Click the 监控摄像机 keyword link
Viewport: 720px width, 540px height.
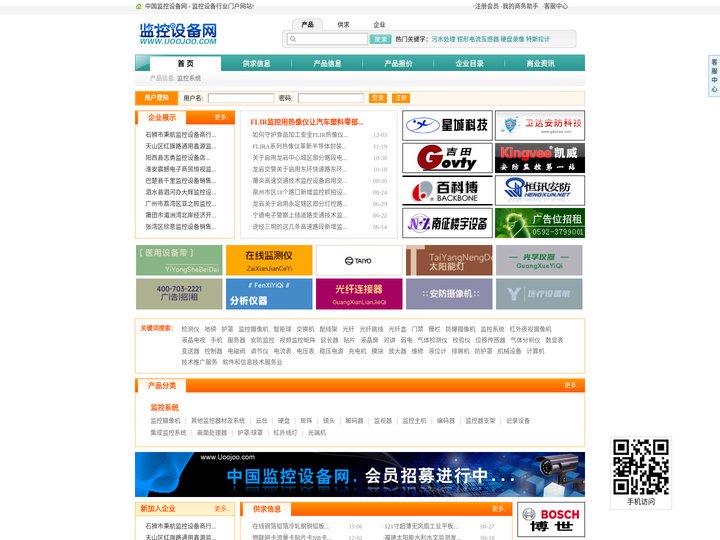(253, 329)
